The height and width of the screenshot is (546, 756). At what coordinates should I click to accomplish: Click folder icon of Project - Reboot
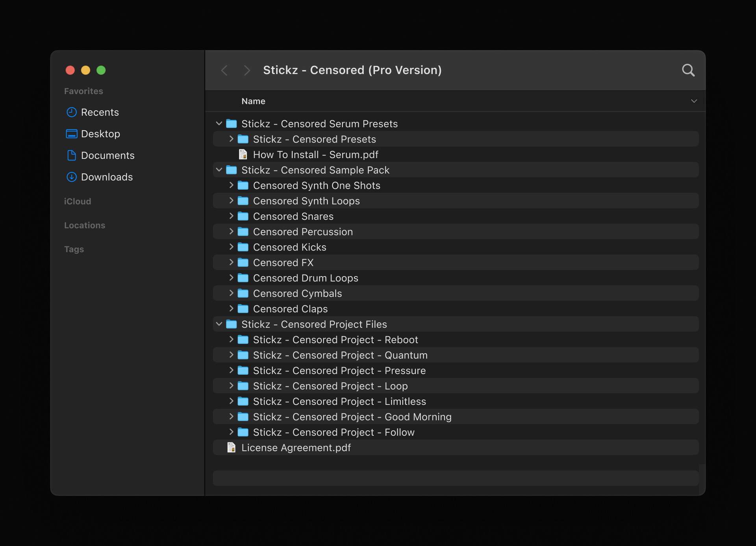tap(243, 339)
